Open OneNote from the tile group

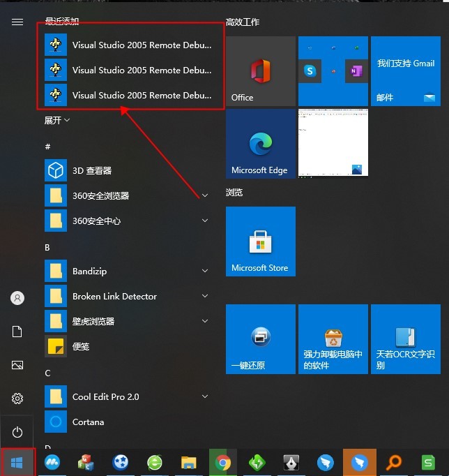[357, 71]
